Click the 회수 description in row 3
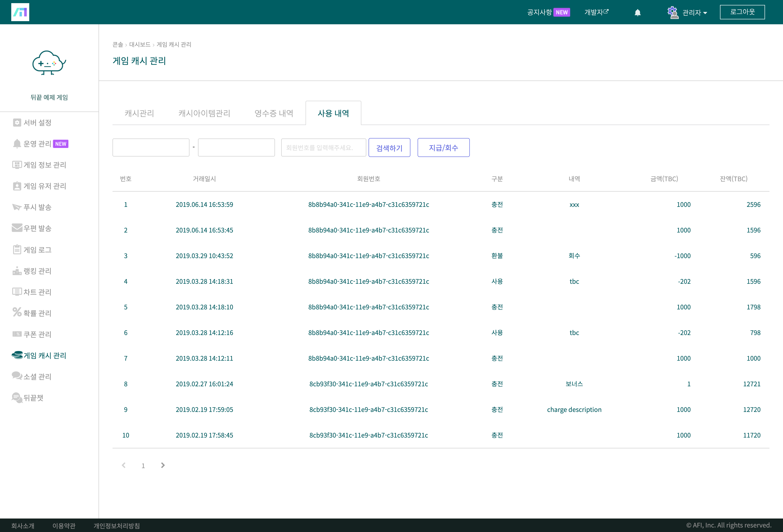 (x=574, y=256)
